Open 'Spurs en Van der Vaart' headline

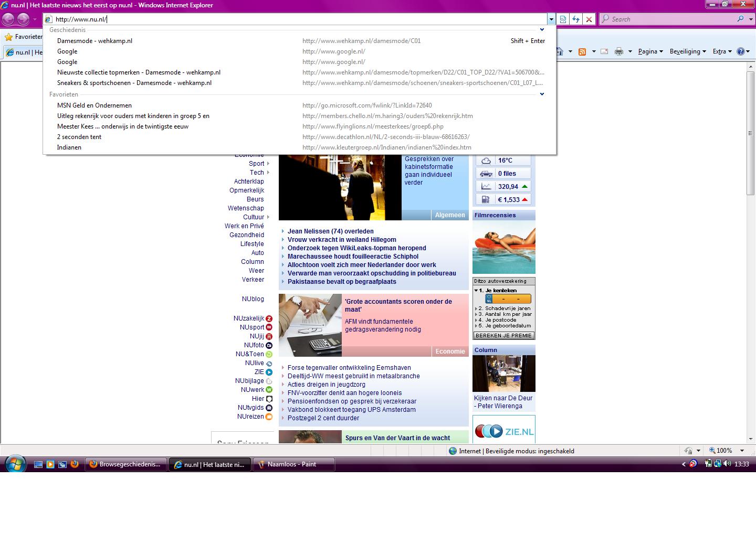pyautogui.click(x=397, y=438)
